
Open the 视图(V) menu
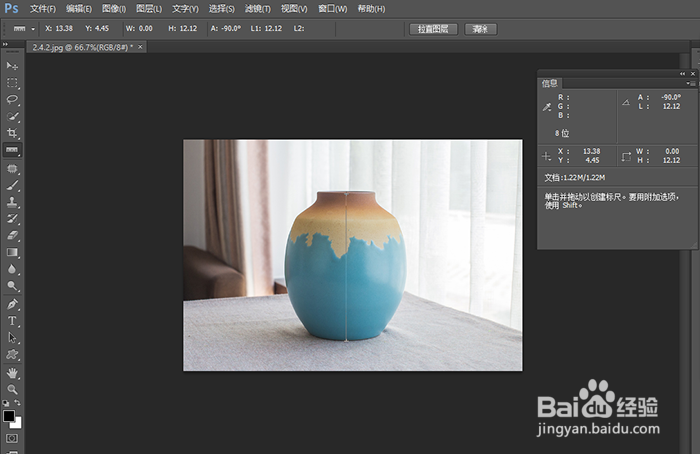click(294, 8)
